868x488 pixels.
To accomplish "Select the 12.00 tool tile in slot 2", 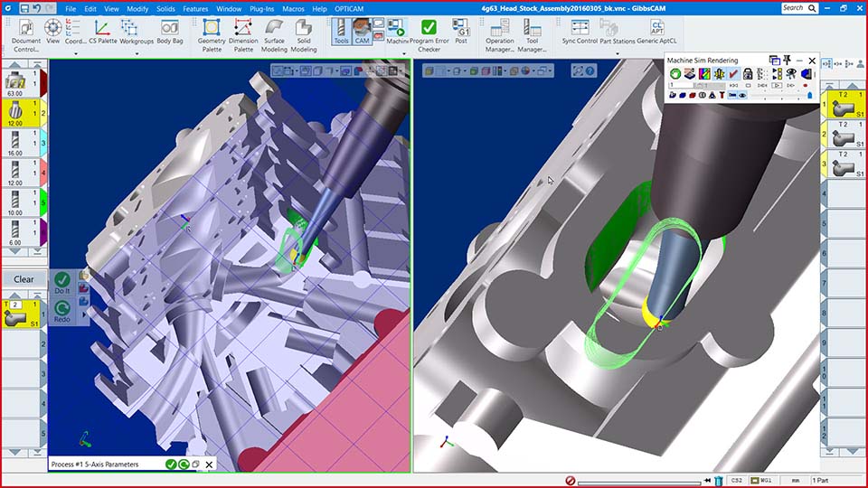I will (17, 111).
